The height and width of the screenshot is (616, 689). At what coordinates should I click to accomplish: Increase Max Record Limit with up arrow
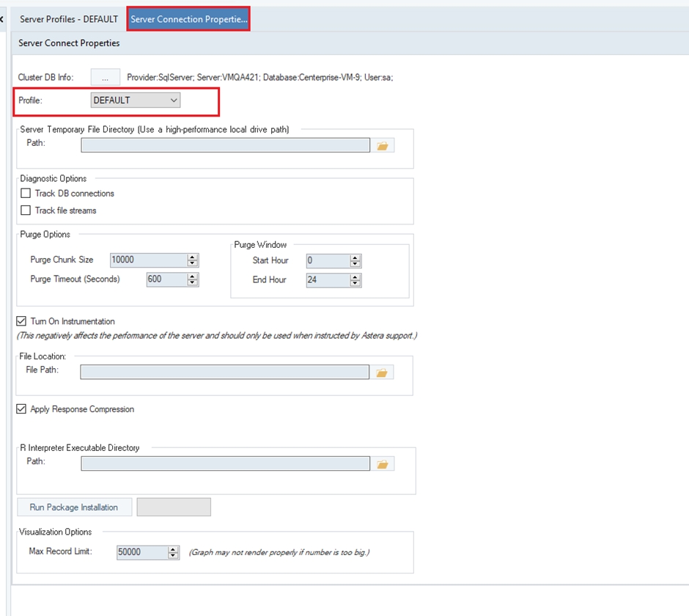pos(174,549)
